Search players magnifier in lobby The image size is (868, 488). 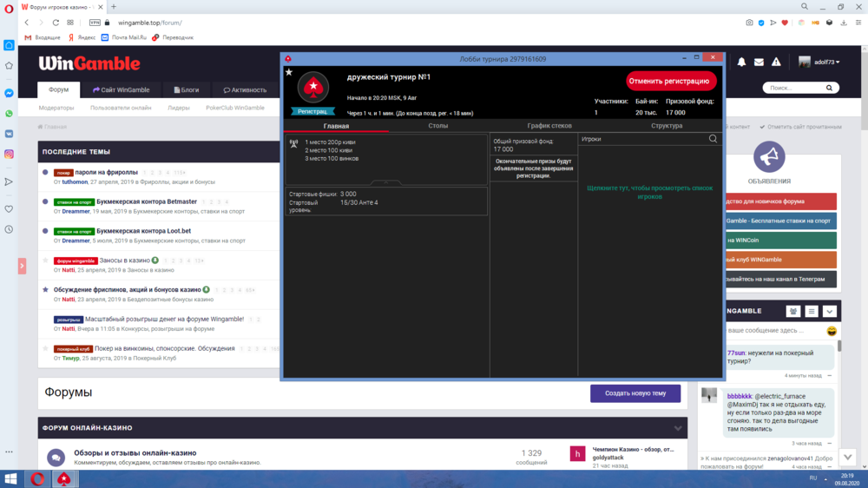(x=713, y=139)
